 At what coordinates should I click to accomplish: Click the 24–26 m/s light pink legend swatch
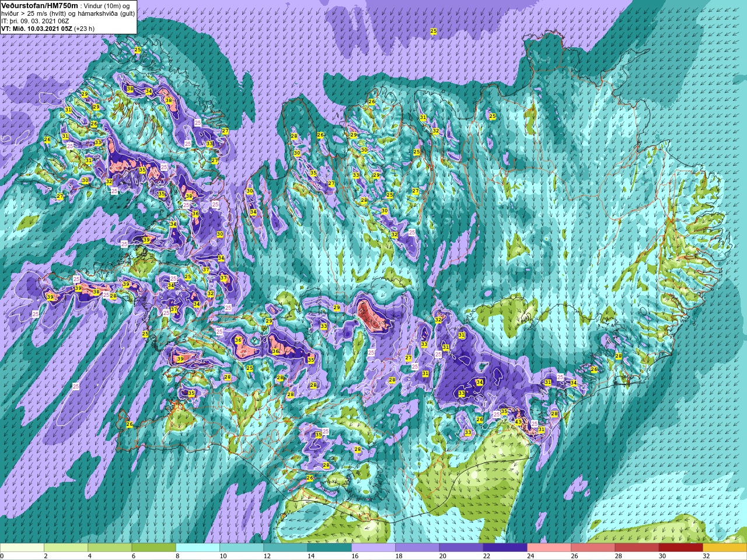[549, 548]
